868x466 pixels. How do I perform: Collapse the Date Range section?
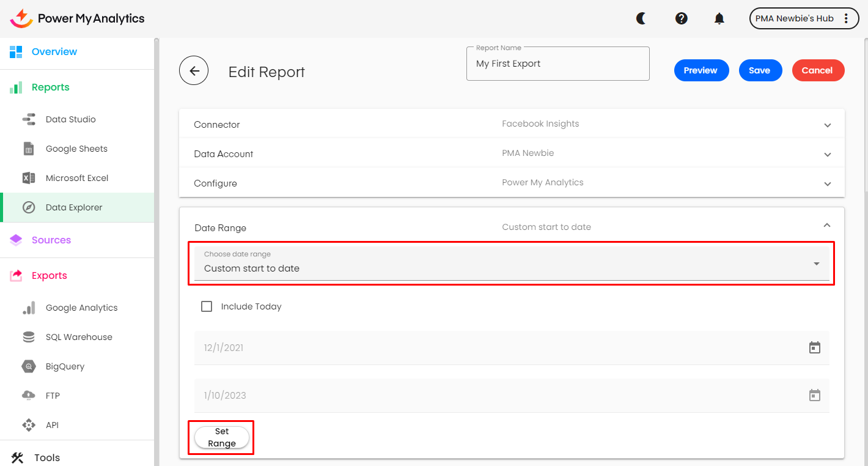tap(826, 226)
